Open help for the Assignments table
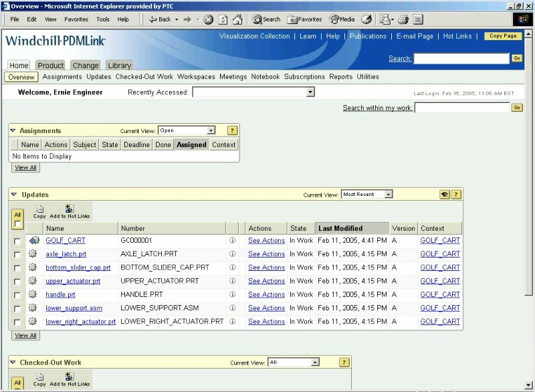Screen dimensions: 535x392 (x=232, y=130)
